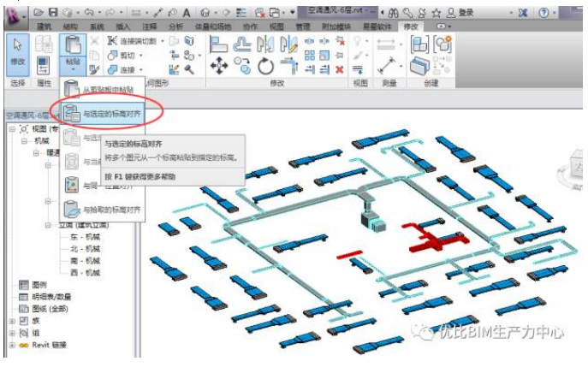Expand the 族 (Families) tree node
Image resolution: width=588 pixels, height=367 pixels.
tap(12, 321)
